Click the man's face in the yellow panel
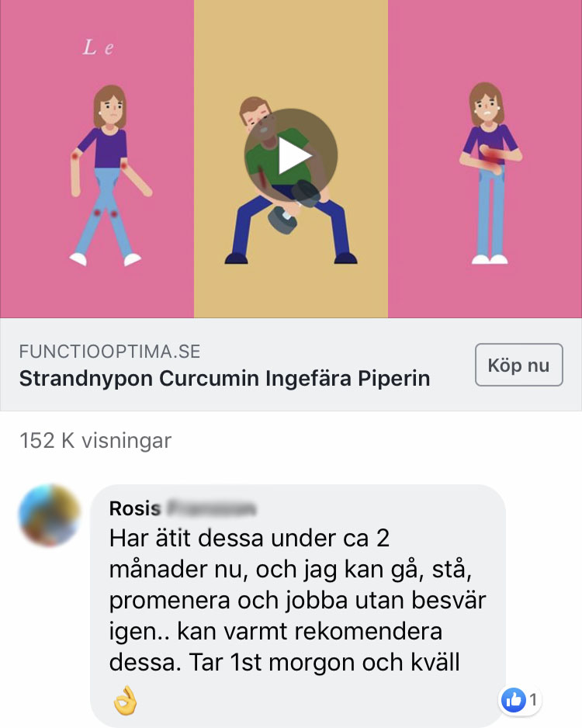 coord(255,116)
